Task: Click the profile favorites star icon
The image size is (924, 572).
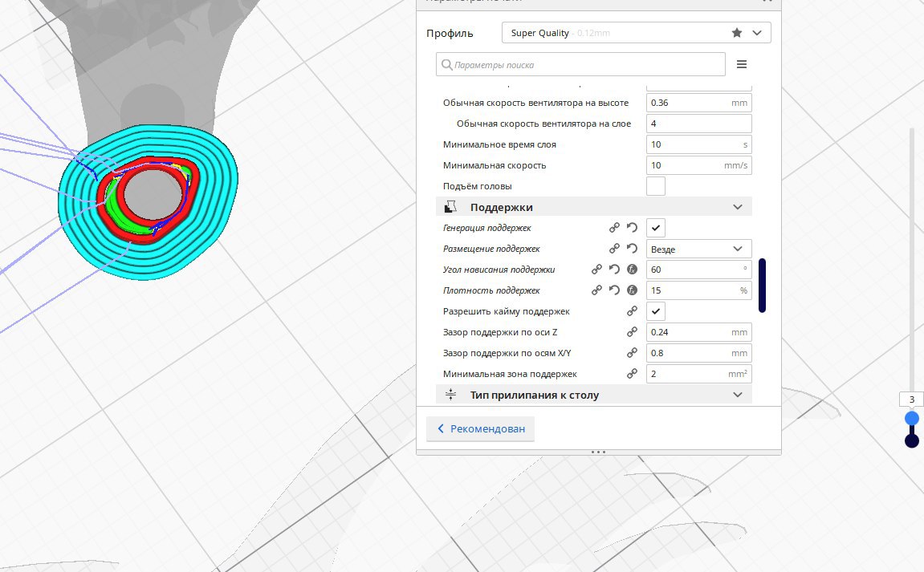Action: 737,33
